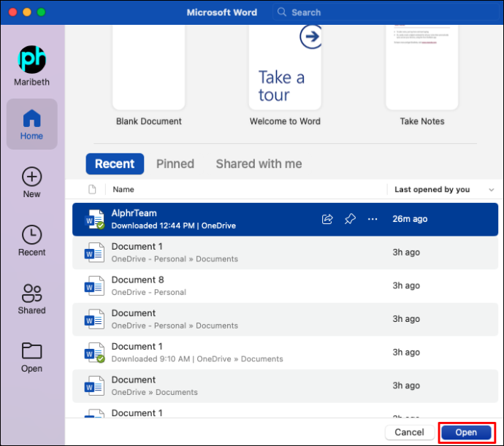The width and height of the screenshot is (504, 446).
Task: Click the Open button
Action: click(467, 432)
